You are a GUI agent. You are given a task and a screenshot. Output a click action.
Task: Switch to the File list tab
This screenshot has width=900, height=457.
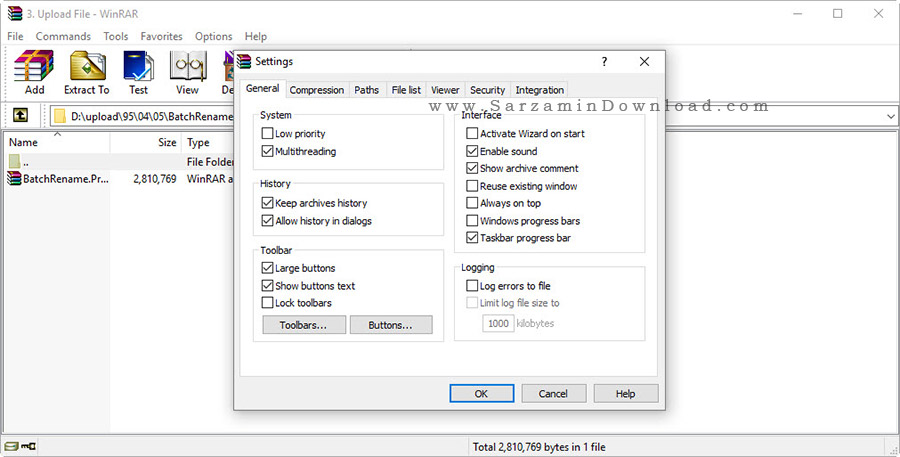[x=406, y=90]
